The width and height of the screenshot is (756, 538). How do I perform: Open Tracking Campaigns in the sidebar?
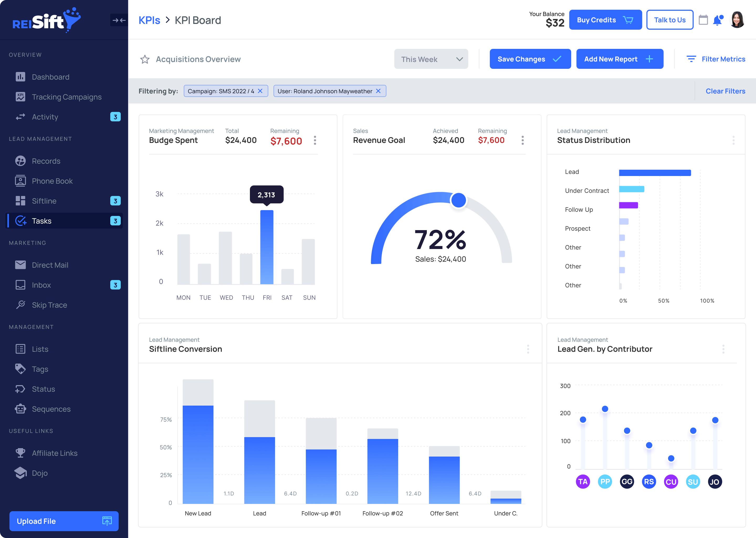click(66, 97)
